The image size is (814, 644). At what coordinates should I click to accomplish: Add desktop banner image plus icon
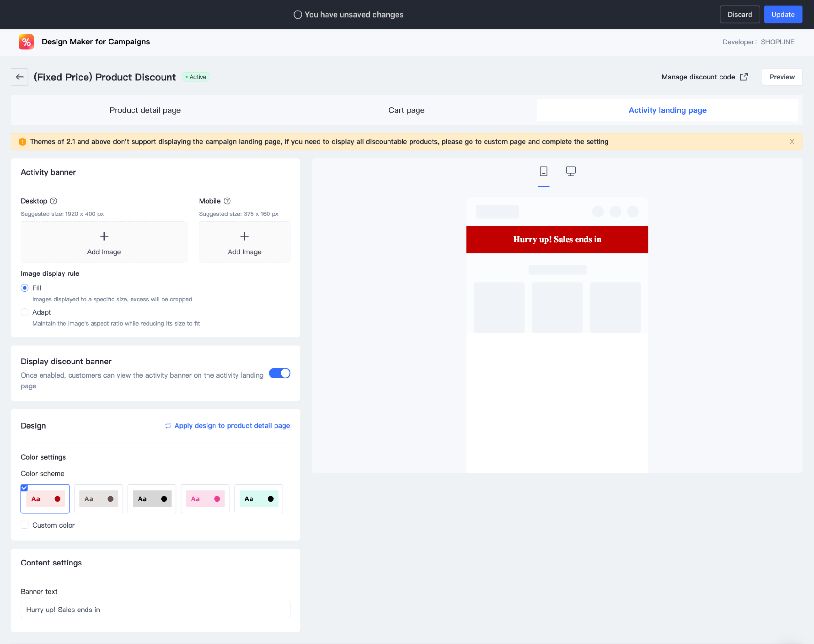(104, 237)
